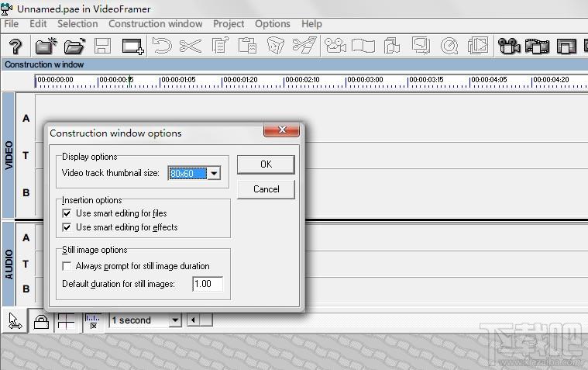Click the Construction window title bar
This screenshot has height=370, width=588.
point(294,64)
